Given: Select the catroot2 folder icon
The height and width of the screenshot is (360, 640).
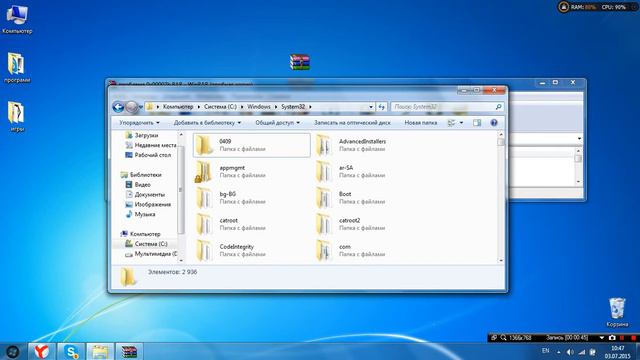Looking at the screenshot, I should click(324, 224).
